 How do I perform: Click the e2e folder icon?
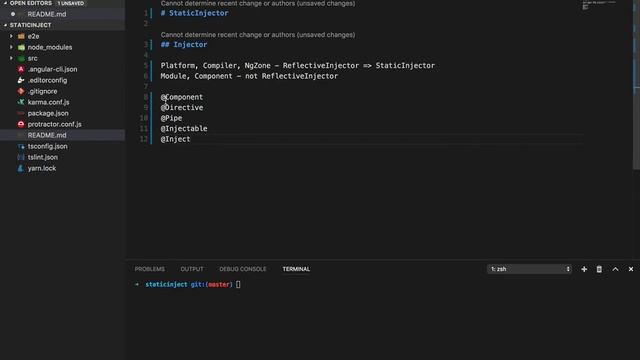point(21,36)
